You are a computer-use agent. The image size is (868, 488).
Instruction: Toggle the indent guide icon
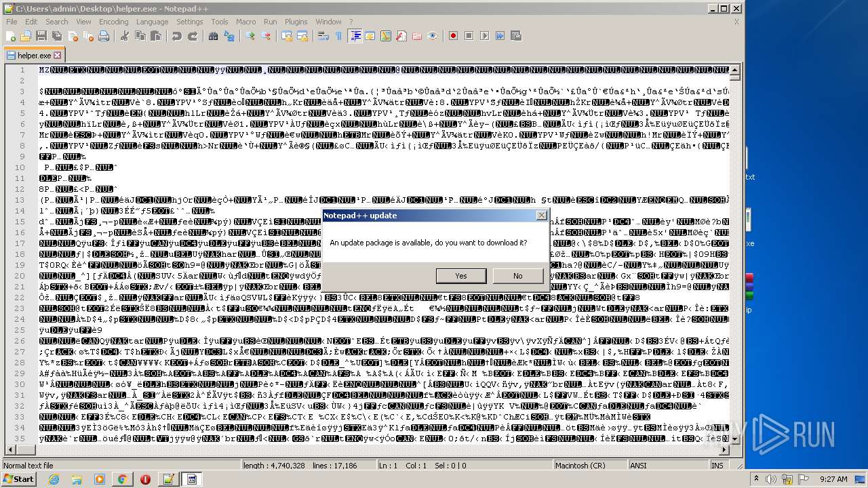(355, 36)
